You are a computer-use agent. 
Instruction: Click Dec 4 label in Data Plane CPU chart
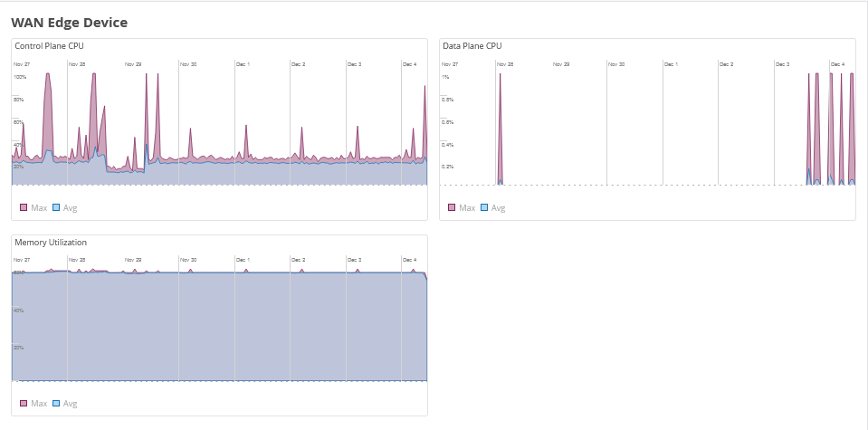pyautogui.click(x=837, y=64)
